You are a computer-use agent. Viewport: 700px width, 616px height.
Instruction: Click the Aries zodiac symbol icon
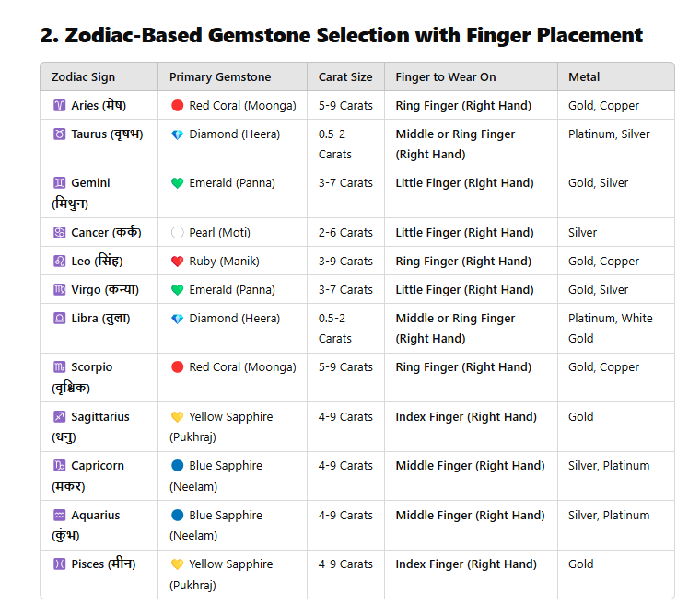[59, 105]
